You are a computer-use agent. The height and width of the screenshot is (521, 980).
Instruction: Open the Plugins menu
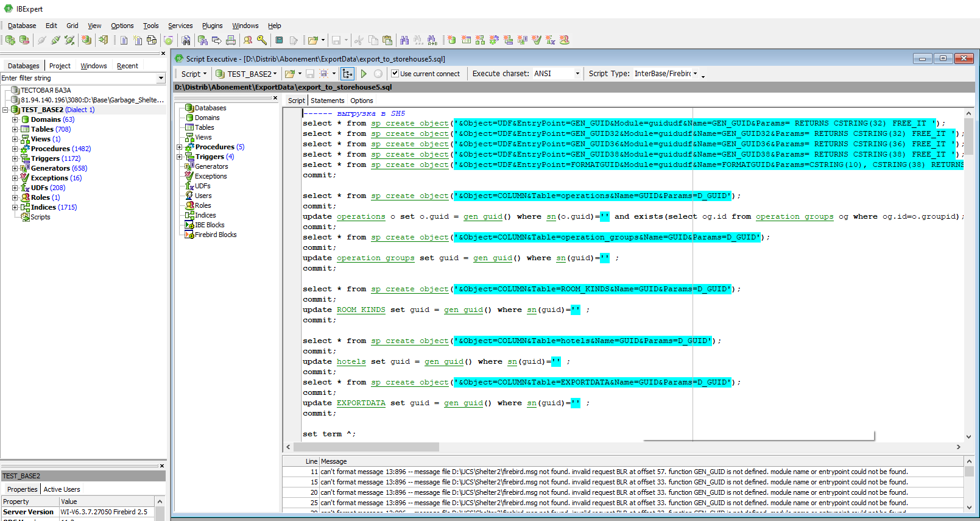[x=212, y=26]
